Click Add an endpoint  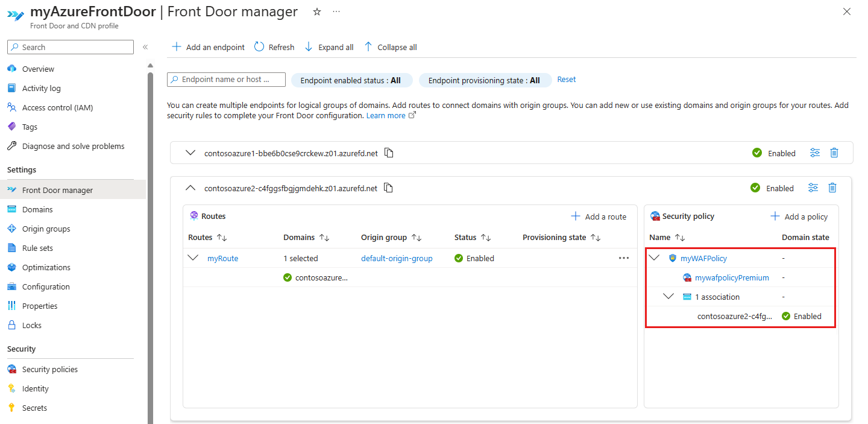(208, 47)
